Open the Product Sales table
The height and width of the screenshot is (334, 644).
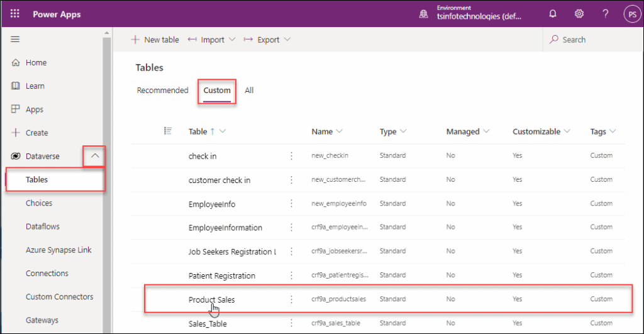211,299
